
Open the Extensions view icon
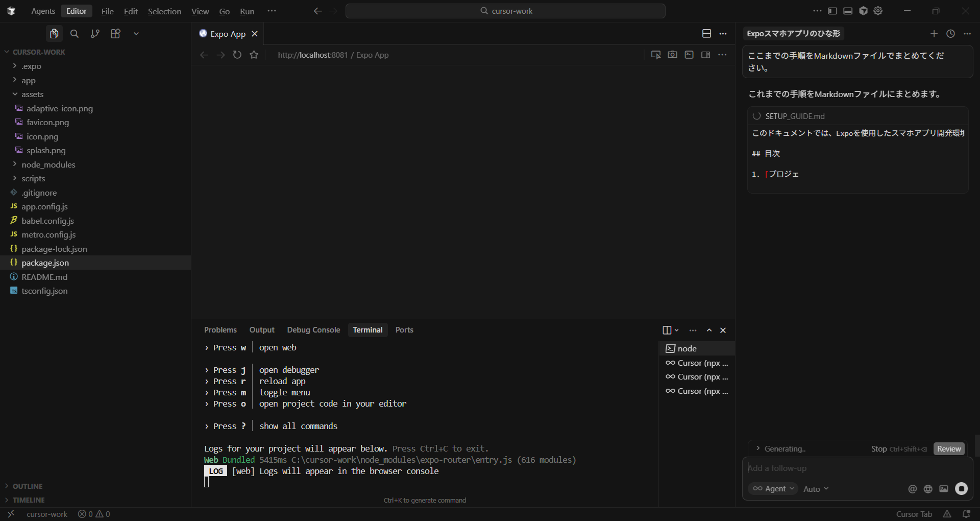coord(116,34)
